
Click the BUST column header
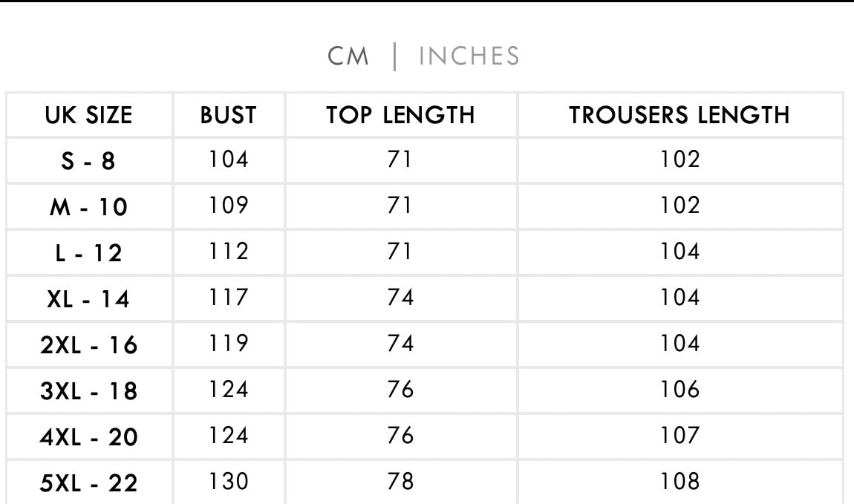[228, 115]
